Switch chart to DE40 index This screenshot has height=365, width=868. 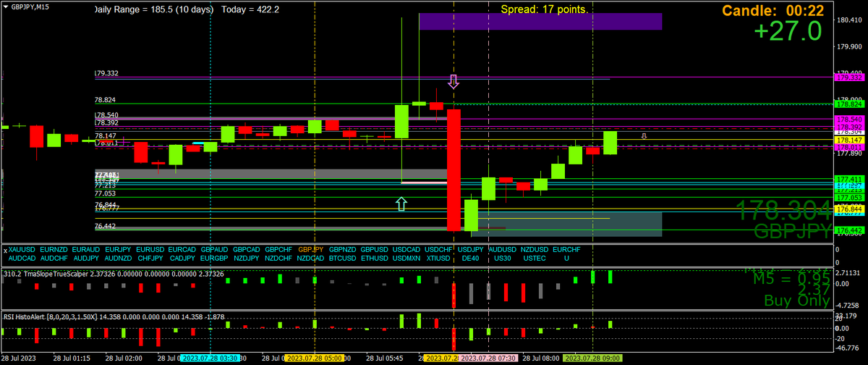pos(470,258)
